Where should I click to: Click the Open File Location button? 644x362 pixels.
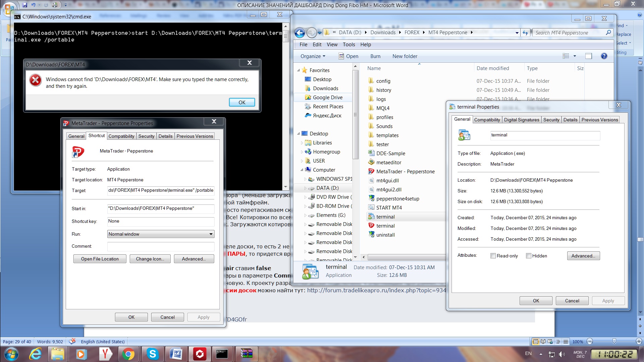click(x=100, y=259)
